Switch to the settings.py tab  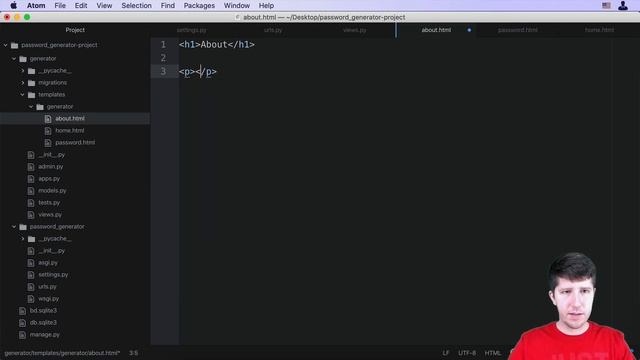point(191,30)
